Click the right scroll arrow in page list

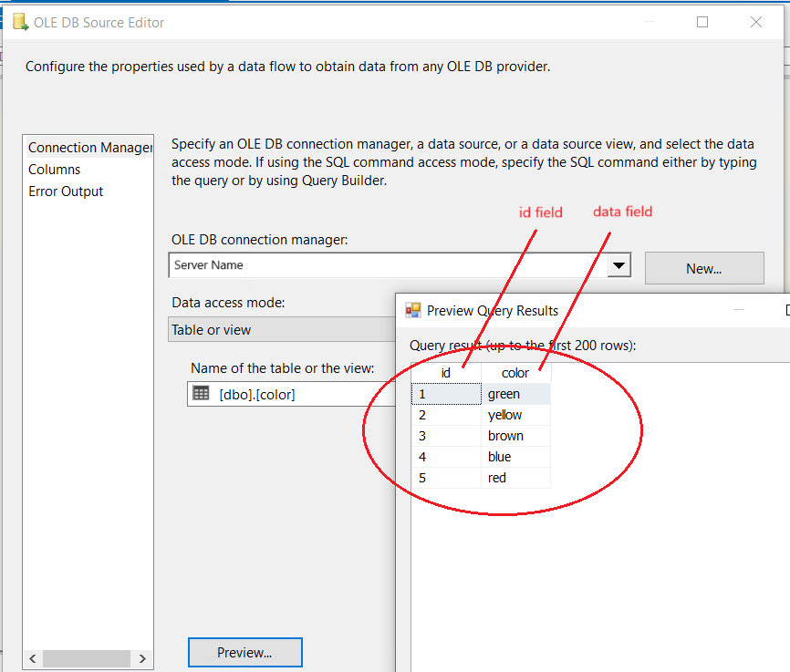pos(142,658)
